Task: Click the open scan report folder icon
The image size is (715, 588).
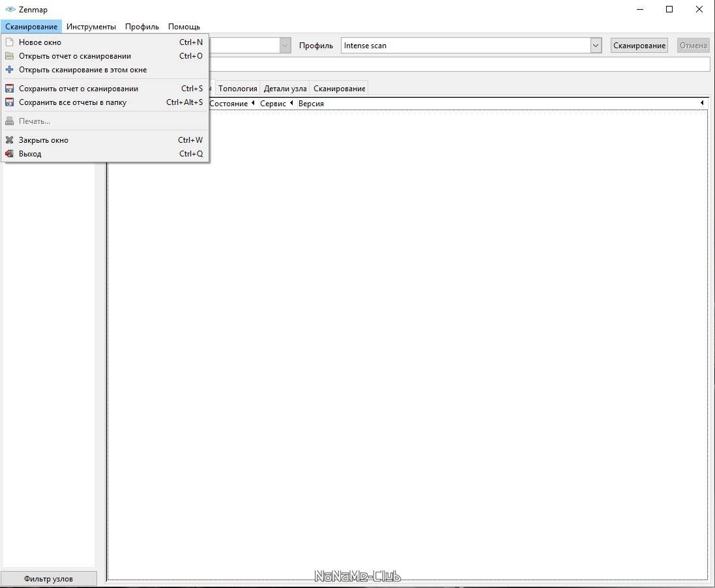Action: click(x=9, y=56)
